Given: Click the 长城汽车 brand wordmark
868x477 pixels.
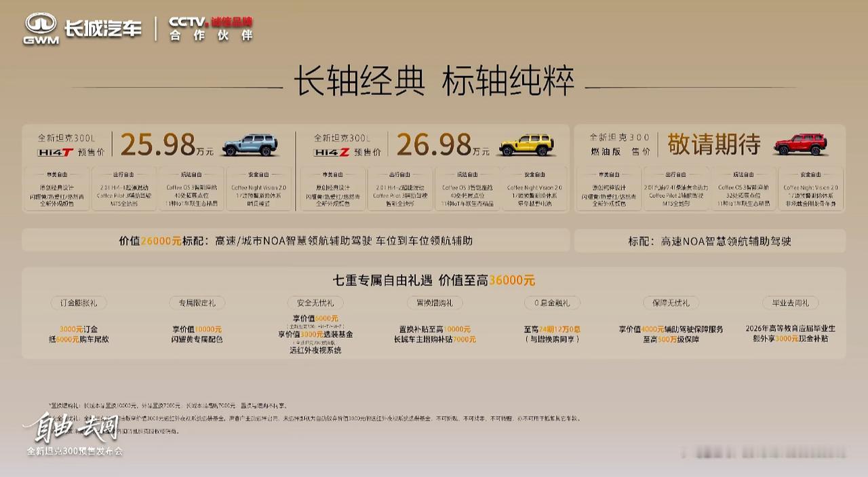Looking at the screenshot, I should point(103,28).
